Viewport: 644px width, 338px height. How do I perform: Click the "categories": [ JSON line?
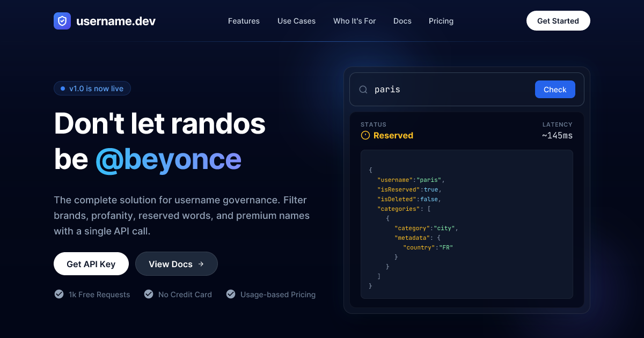pos(405,209)
